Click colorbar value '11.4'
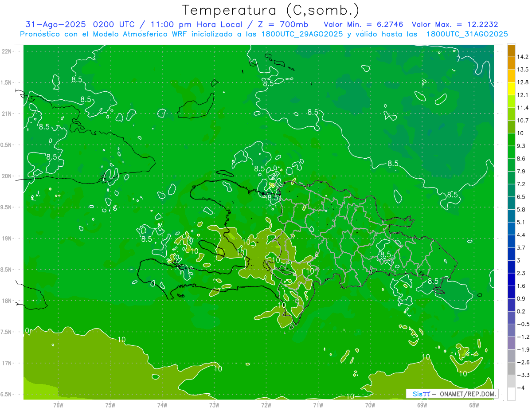This screenshot has width=532, height=411. point(523,108)
